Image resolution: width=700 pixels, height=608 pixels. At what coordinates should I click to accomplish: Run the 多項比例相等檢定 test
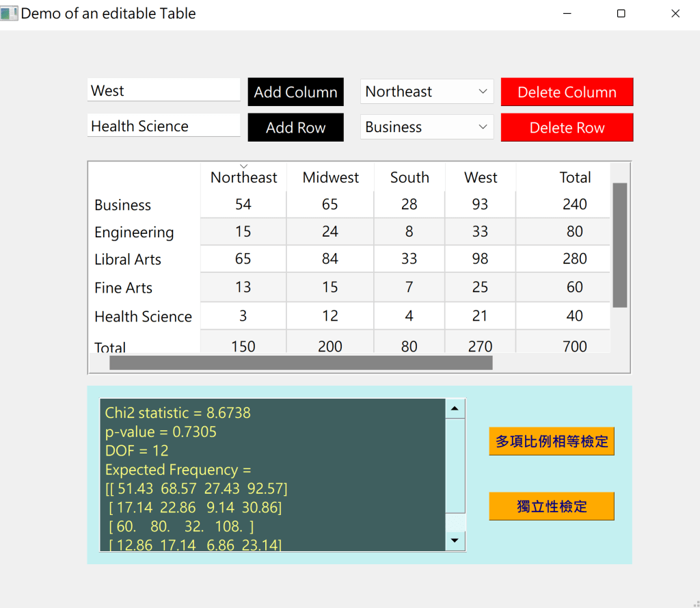551,441
